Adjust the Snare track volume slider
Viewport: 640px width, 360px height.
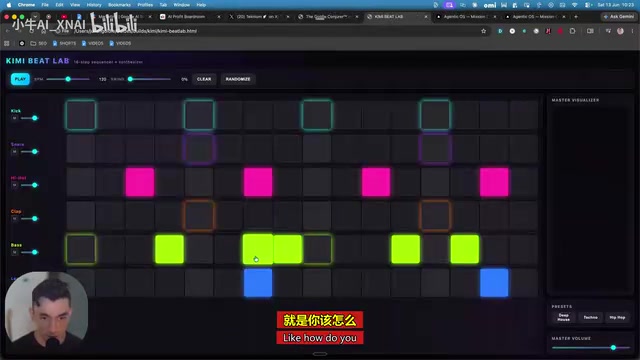[x=29, y=151]
